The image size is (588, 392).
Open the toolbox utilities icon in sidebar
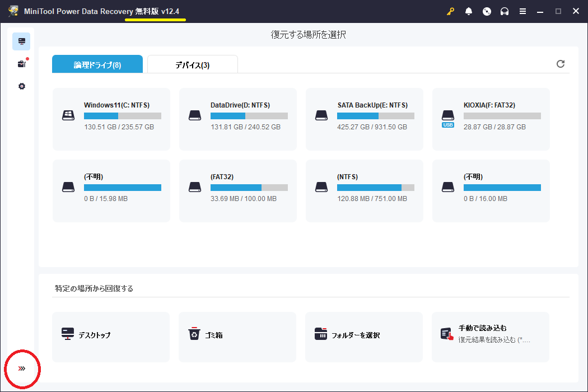tap(22, 64)
